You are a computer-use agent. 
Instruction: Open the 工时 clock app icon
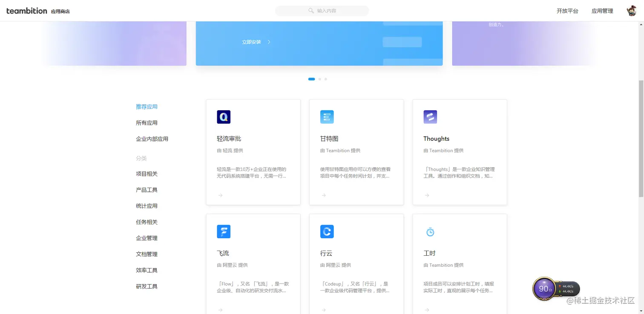[430, 232]
